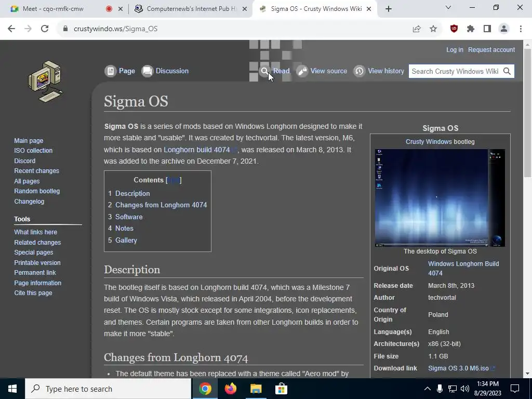Open the Discussion tab

pyautogui.click(x=165, y=71)
